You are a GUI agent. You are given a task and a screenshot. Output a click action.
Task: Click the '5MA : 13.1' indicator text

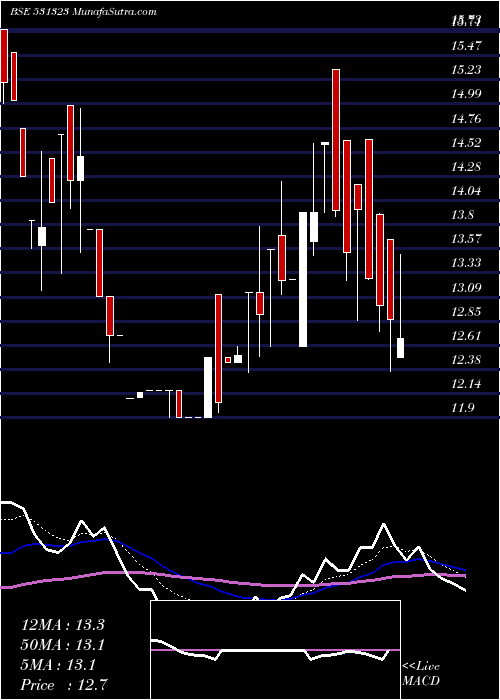pyautogui.click(x=57, y=666)
